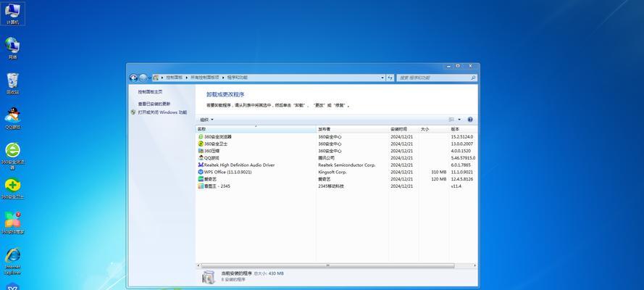
Task: Click the horizontal scrollbar thumb
Action: [327, 266]
